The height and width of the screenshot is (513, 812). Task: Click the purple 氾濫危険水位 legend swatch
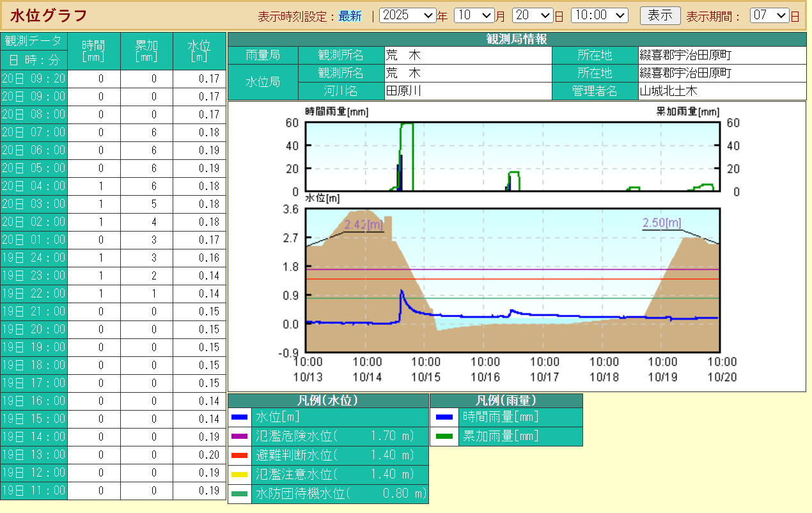coord(239,437)
